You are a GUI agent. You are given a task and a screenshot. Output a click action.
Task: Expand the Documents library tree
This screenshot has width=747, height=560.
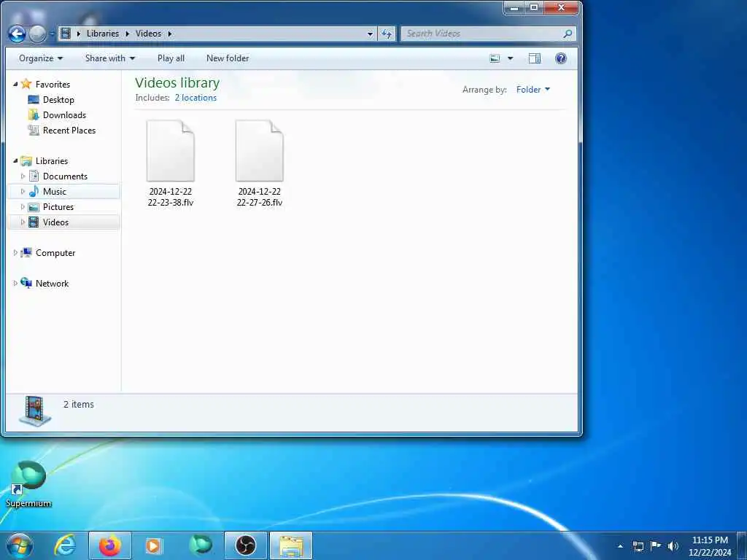[23, 176]
